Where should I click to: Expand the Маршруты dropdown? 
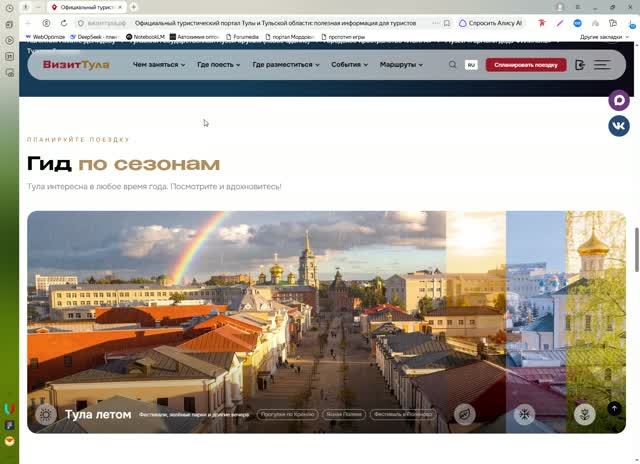[401, 64]
